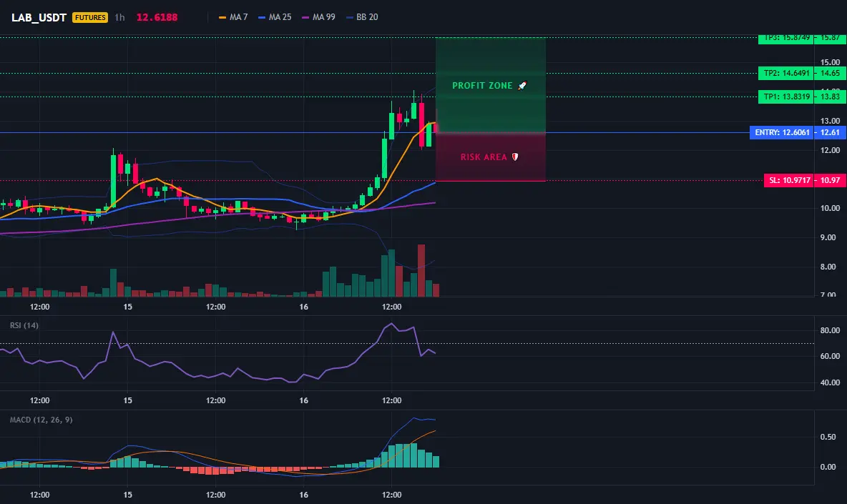Click the 40.00 RSI axis value
This screenshot has height=504, width=847.
click(x=831, y=382)
